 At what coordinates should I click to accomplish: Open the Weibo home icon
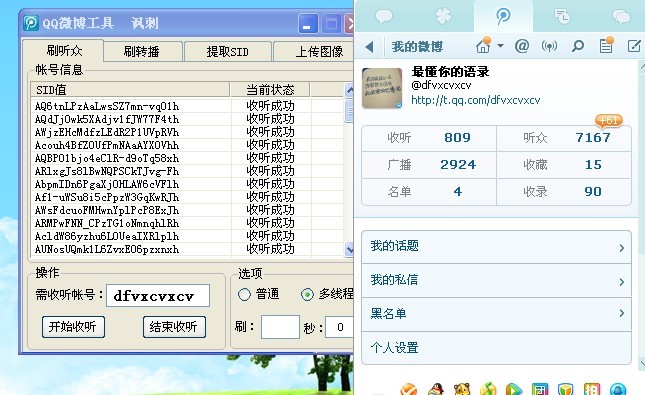tap(483, 45)
